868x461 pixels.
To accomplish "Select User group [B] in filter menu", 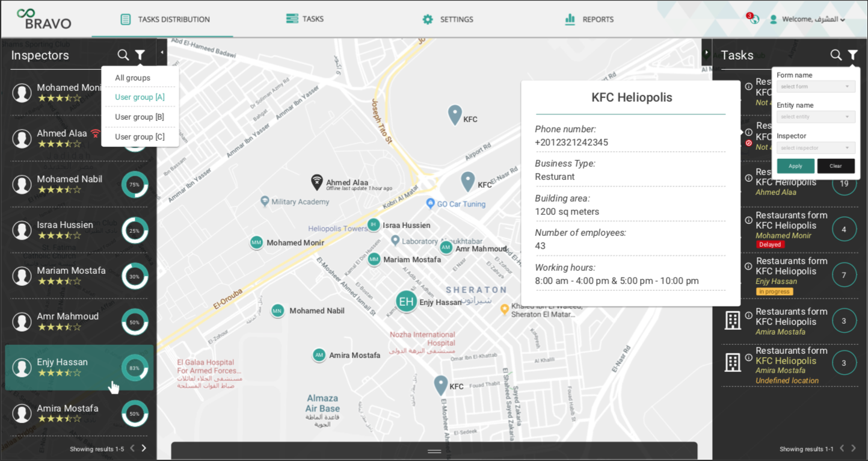I will [x=140, y=117].
